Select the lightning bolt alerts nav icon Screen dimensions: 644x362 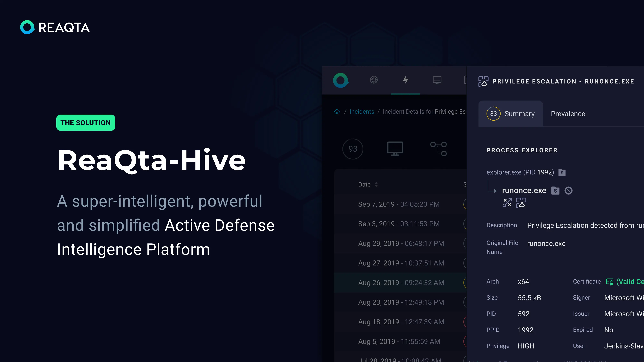point(406,80)
